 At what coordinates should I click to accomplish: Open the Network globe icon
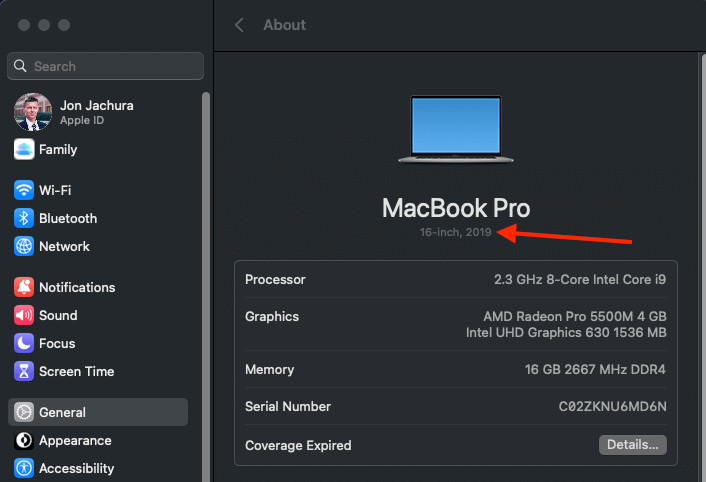24,246
